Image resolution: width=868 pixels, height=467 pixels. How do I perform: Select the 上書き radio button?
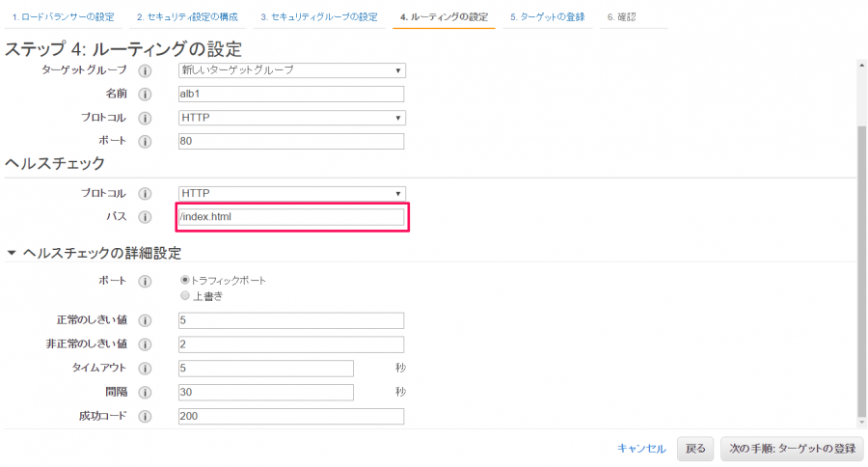[x=185, y=296]
